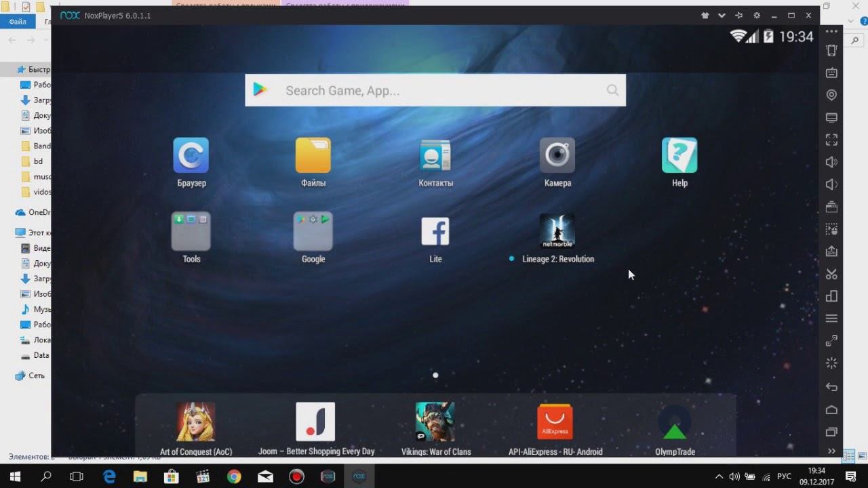
Task: Select OneDrive in the Explorer tree
Action: [33, 212]
